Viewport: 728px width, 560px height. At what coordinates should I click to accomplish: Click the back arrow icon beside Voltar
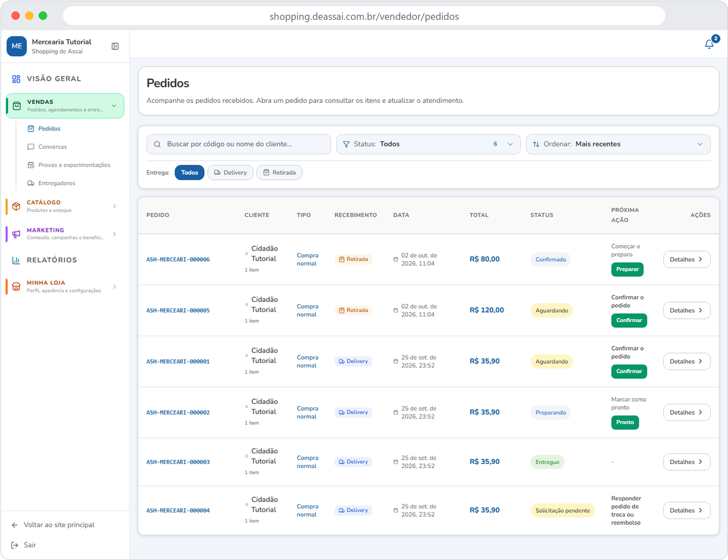[x=15, y=525]
